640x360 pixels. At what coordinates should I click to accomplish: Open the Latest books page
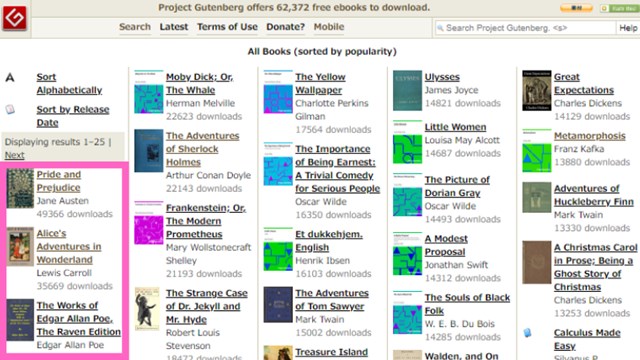[174, 27]
